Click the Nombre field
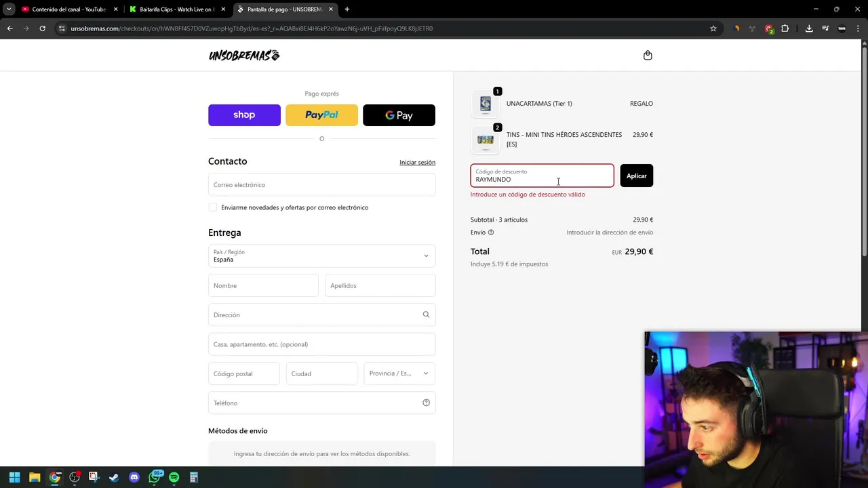This screenshot has height=488, width=868. click(263, 285)
